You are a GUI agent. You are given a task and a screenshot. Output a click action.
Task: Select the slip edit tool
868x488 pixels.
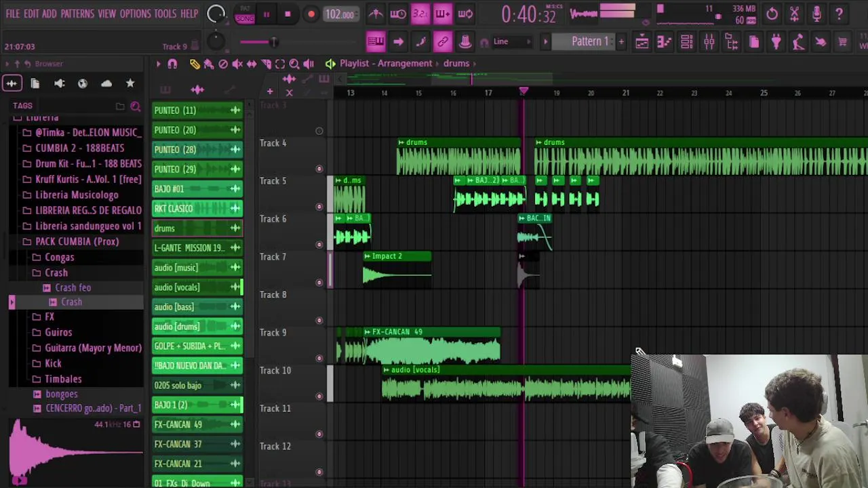point(252,64)
